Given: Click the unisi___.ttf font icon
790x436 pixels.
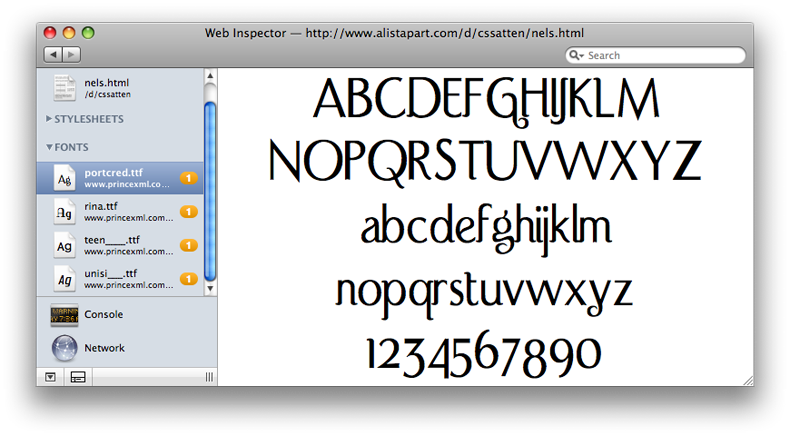Looking at the screenshot, I should (x=65, y=279).
